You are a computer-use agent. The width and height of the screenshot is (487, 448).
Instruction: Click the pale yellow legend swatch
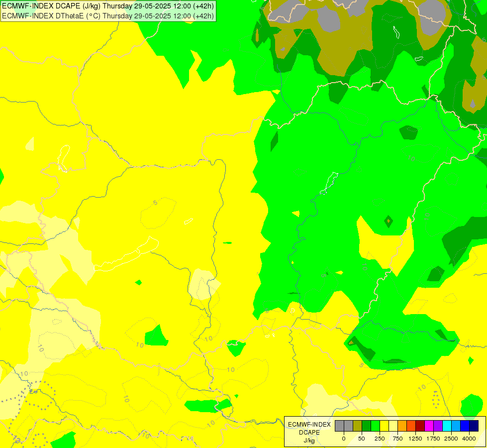tap(393, 426)
